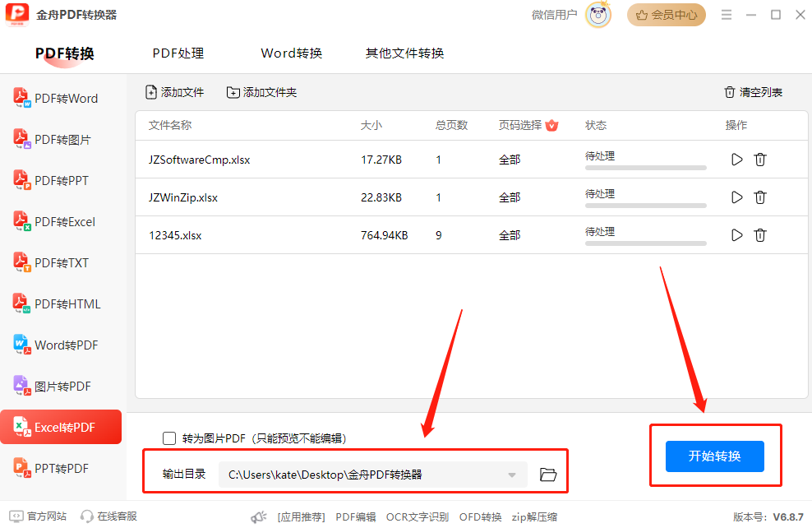This screenshot has width=812, height=528.
Task: Change page selection 全部 for 12345.xlsx
Action: (x=510, y=235)
